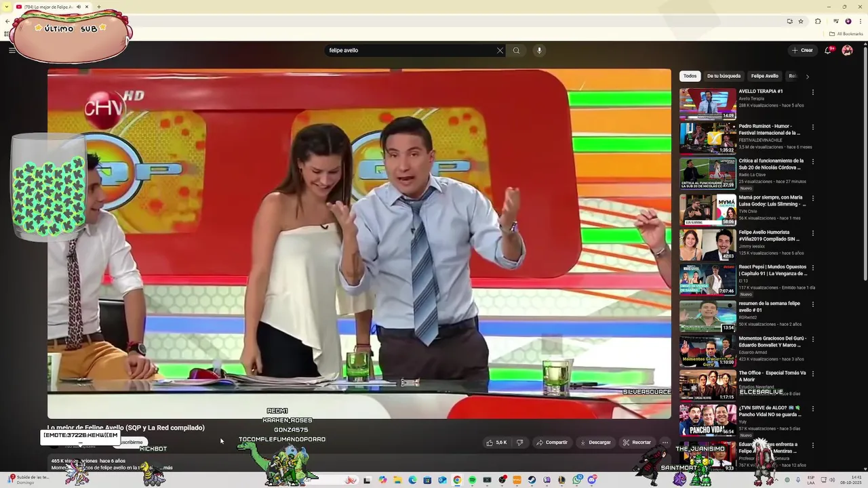Click the Descargar download button
The height and width of the screenshot is (488, 868).
click(x=595, y=443)
